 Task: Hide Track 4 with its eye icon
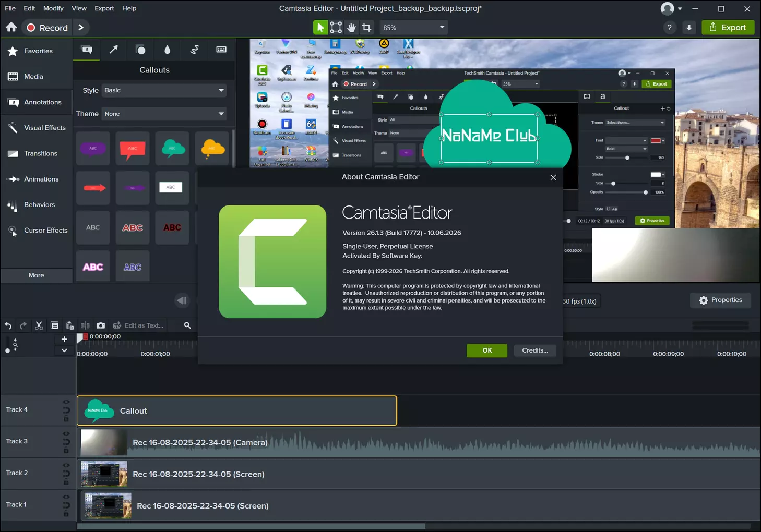pyautogui.click(x=66, y=402)
